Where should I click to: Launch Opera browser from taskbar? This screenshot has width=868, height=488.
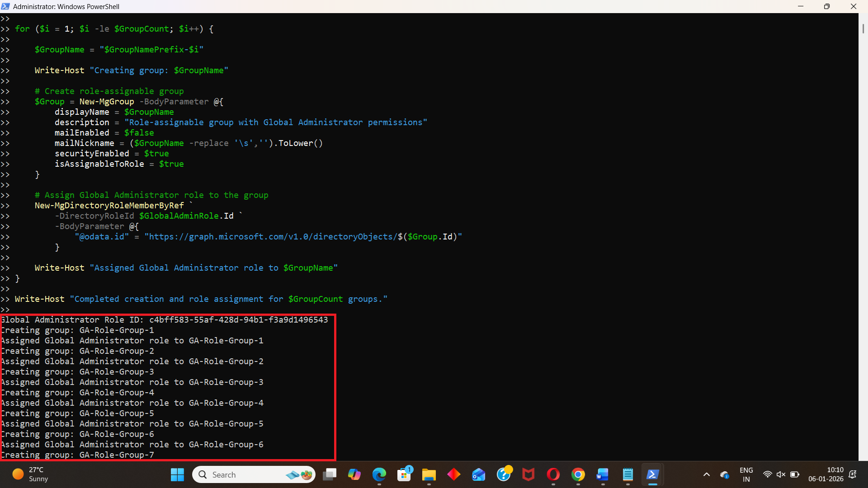click(x=553, y=474)
